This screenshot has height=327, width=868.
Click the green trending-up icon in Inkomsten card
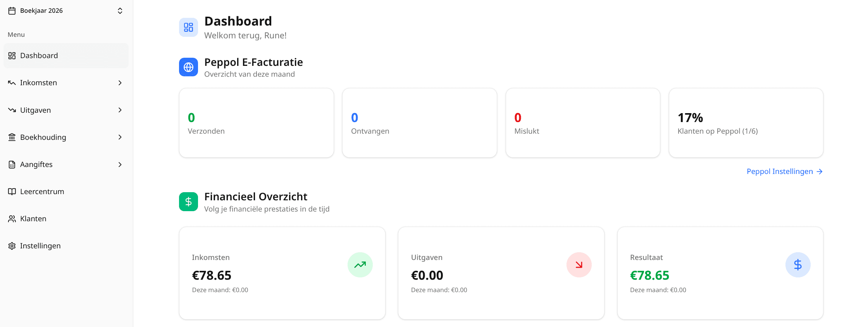click(360, 265)
